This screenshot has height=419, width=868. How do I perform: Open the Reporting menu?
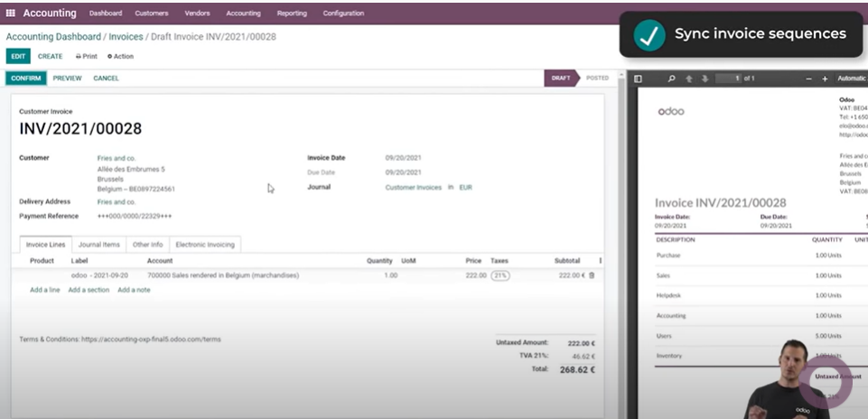coord(292,14)
